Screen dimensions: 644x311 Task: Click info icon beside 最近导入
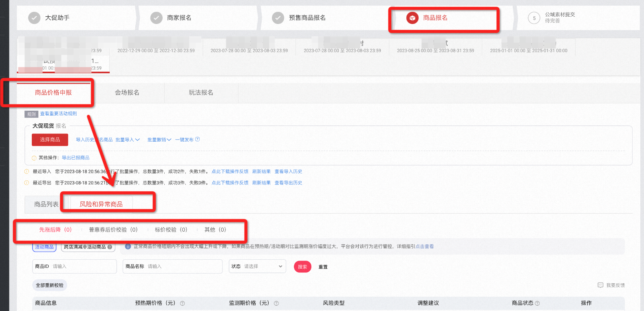point(27,171)
